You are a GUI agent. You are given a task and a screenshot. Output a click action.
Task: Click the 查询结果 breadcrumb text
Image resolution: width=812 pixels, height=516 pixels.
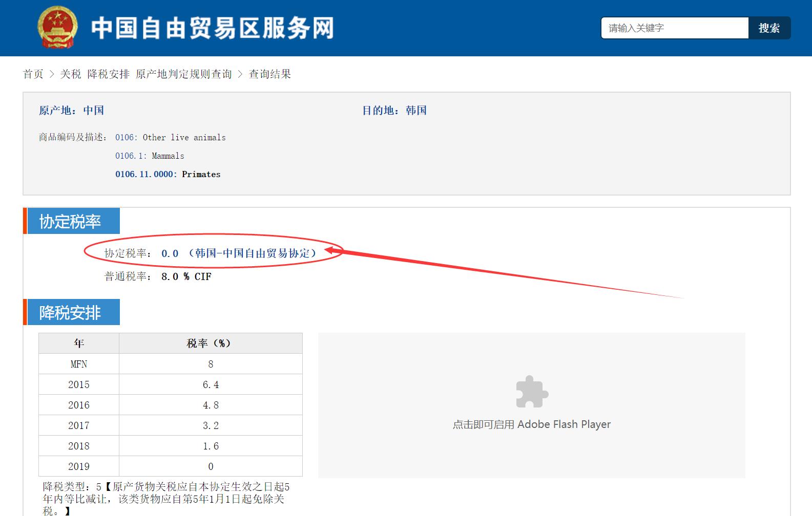270,74
